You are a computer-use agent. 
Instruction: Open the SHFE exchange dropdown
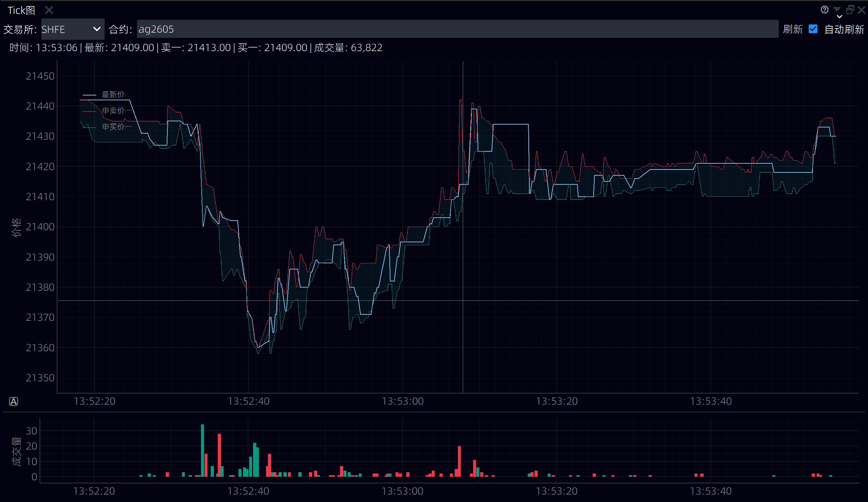click(72, 29)
